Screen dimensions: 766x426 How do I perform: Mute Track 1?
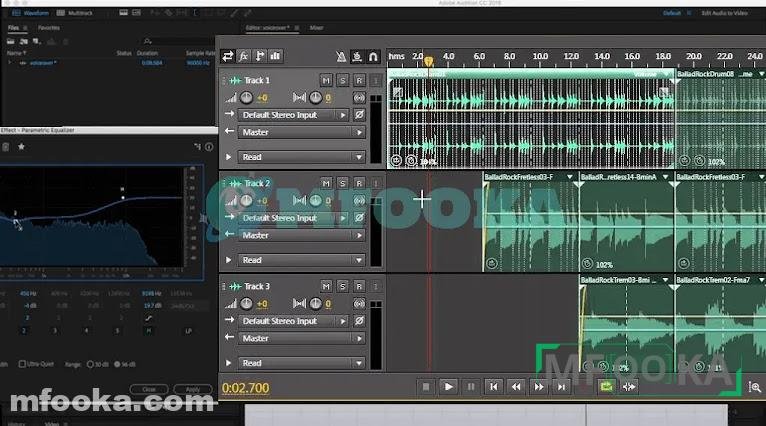click(326, 80)
